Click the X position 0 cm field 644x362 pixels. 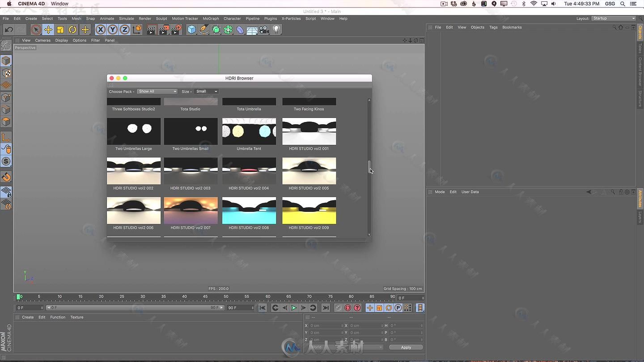[x=326, y=326]
